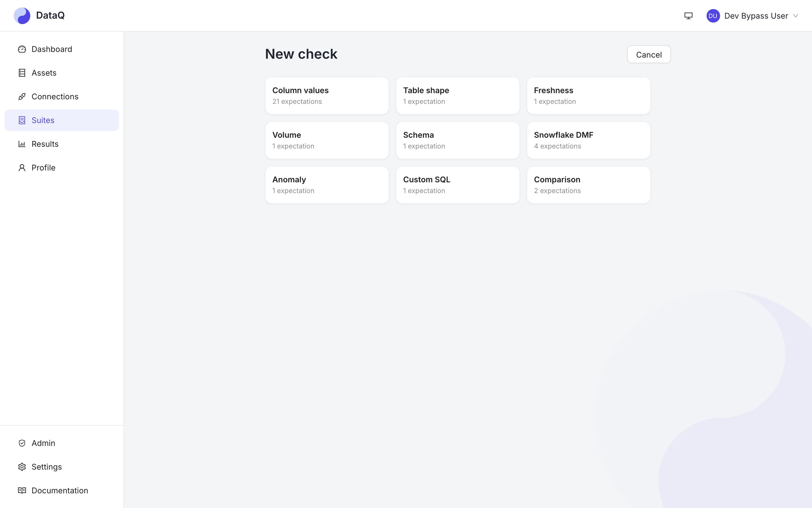Click the Cancel button
812x508 pixels.
[648, 54]
